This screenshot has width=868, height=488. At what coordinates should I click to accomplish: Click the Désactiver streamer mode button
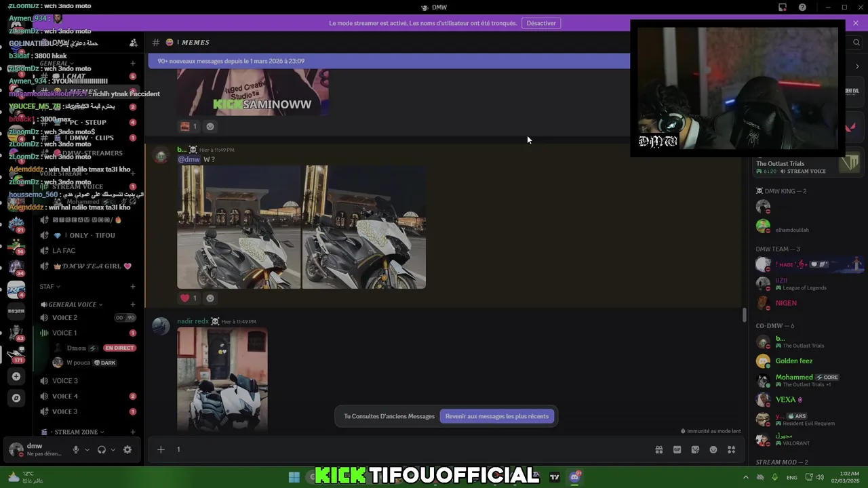click(x=541, y=23)
